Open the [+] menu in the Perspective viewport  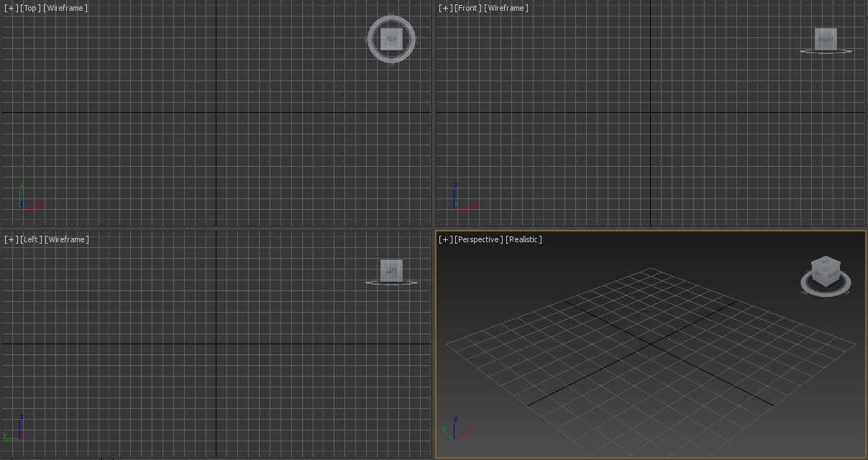point(445,239)
